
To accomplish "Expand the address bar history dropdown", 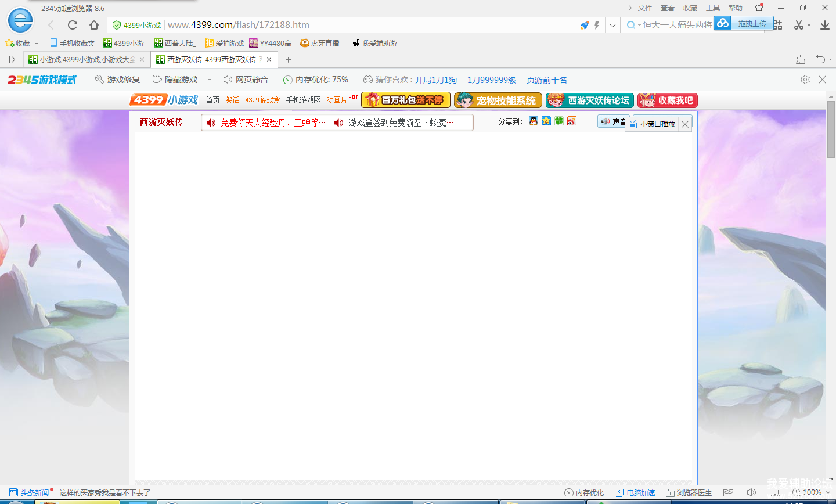I will tap(612, 25).
